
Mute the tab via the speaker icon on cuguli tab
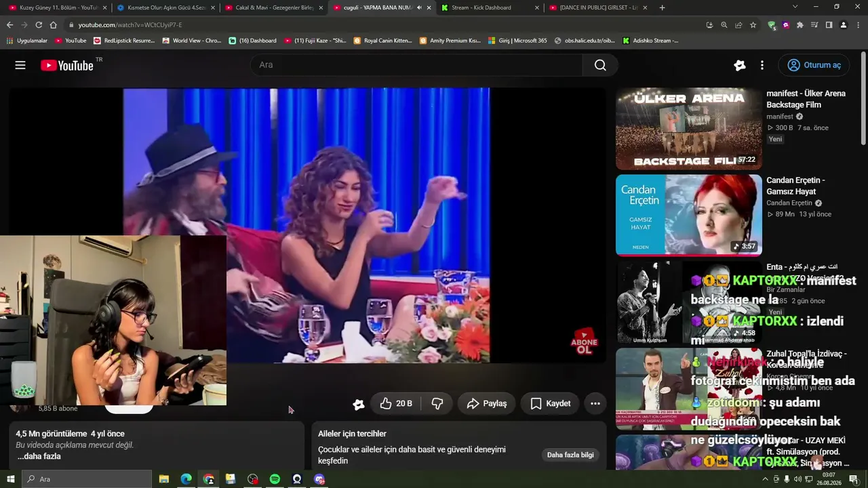[419, 7]
